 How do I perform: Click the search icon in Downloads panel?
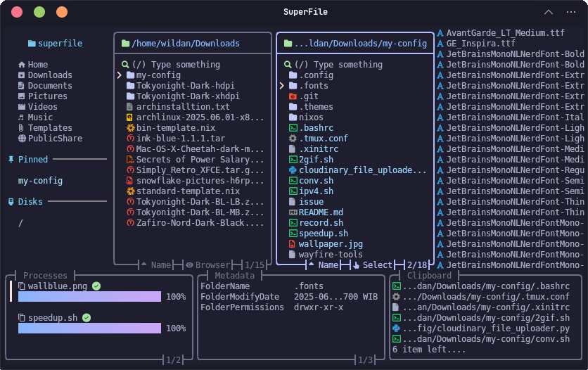tap(125, 65)
